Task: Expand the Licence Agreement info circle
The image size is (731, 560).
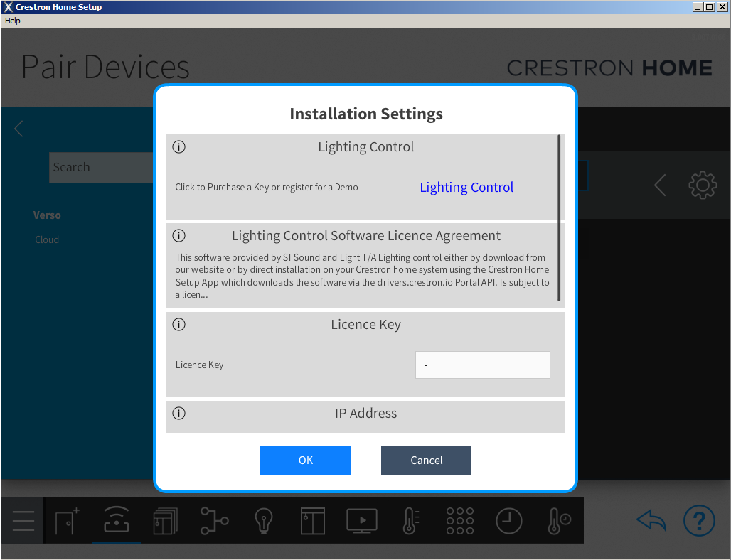Action: 178,235
